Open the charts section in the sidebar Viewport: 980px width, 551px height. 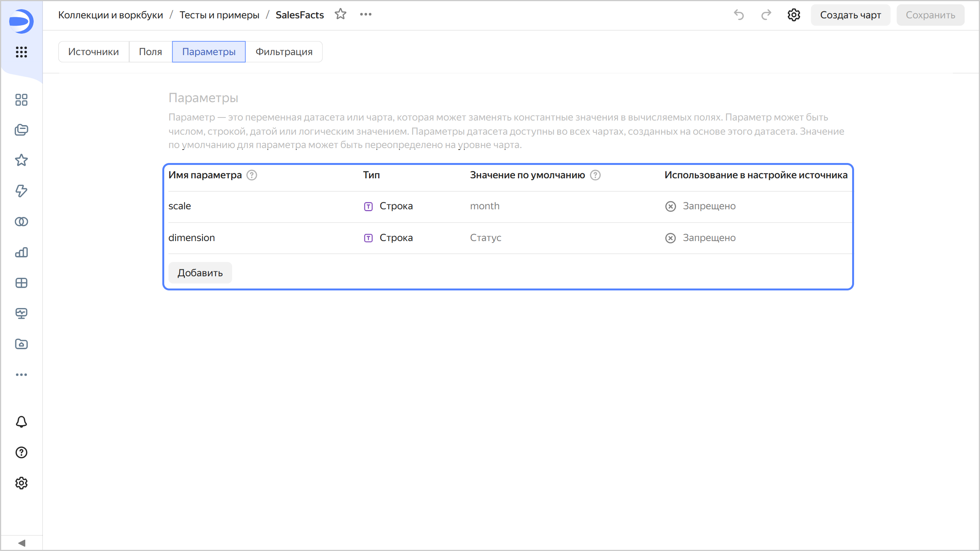[21, 252]
